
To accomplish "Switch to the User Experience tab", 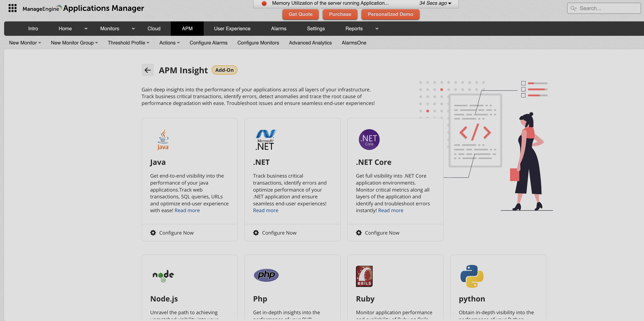I will [x=232, y=29].
